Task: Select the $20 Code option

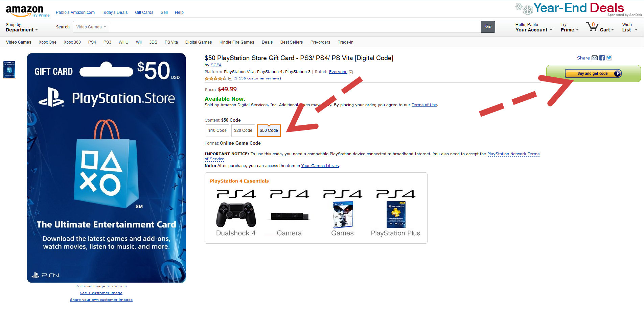Action: 243,130
